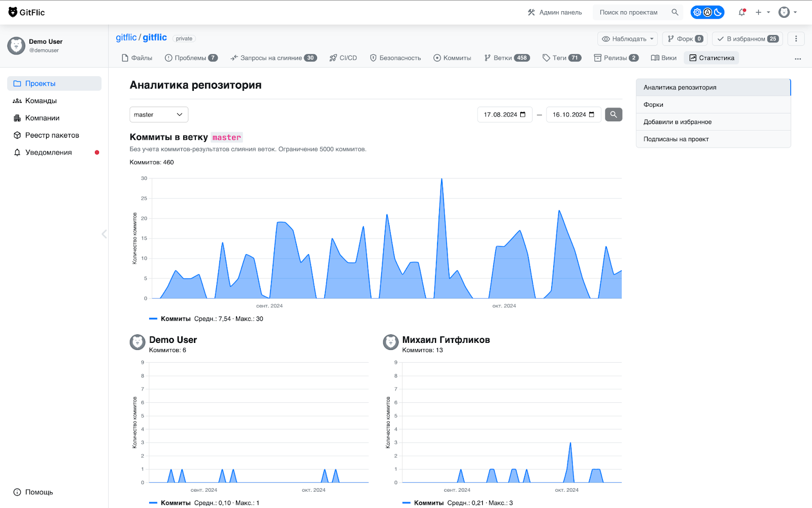The height and width of the screenshot is (508, 812).
Task: Click the Михаил Гитфликов contributor avatar
Action: pos(391,342)
